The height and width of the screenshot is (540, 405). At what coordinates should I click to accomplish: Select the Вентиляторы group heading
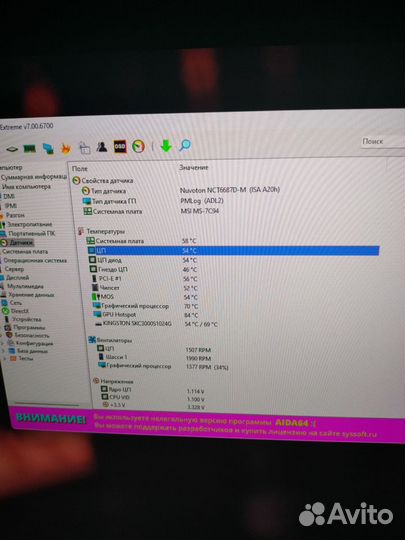click(110, 340)
